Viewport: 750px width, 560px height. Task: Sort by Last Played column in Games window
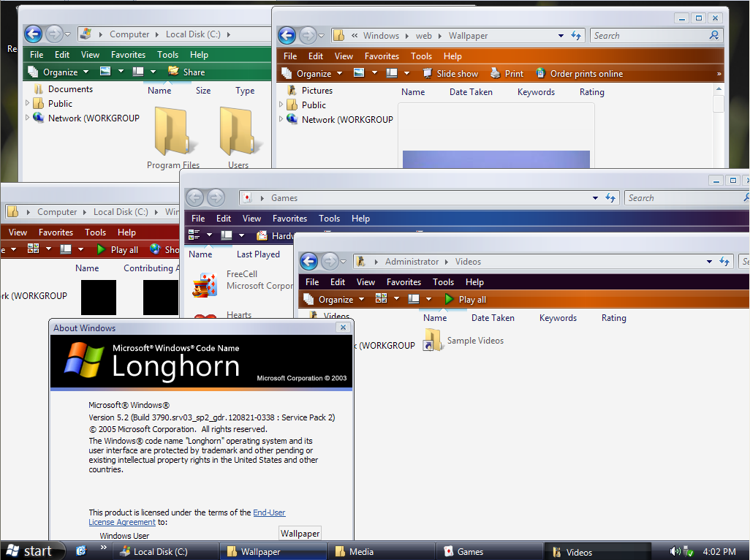[258, 254]
